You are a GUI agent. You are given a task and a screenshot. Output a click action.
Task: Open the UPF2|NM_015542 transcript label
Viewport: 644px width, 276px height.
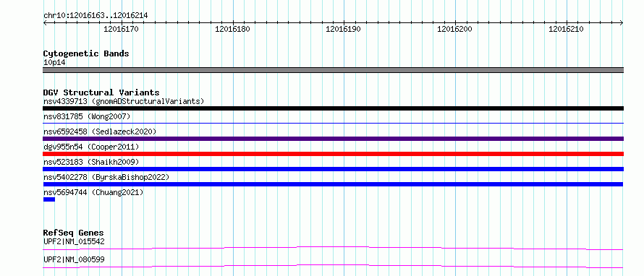click(74, 242)
